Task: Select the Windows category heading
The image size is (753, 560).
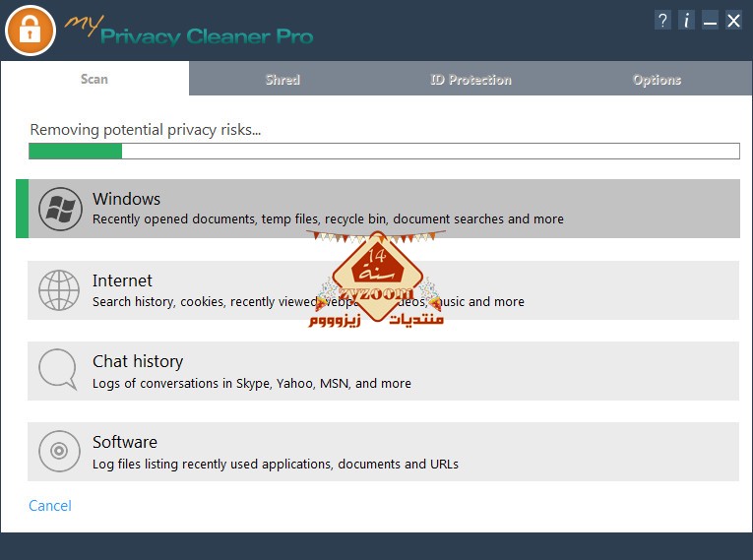Action: tap(127, 199)
